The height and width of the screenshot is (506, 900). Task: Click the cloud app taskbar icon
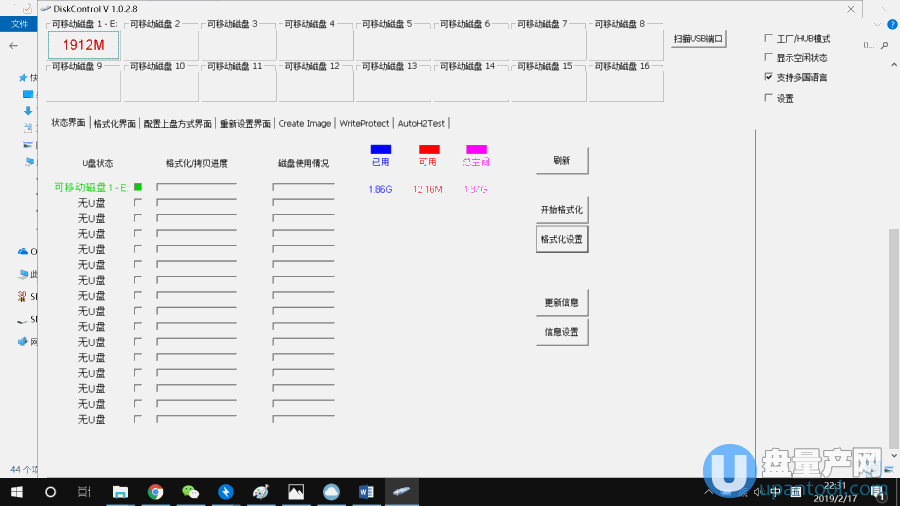(x=331, y=492)
